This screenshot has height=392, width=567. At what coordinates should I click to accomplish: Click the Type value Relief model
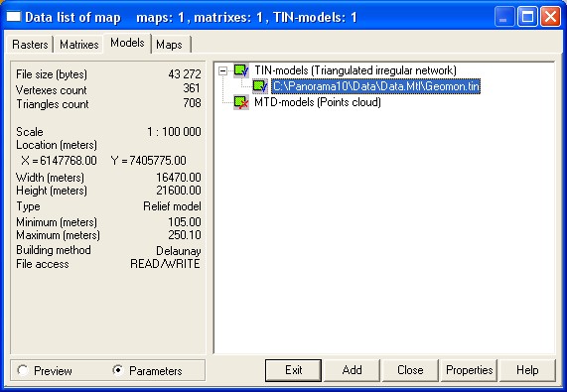[172, 206]
